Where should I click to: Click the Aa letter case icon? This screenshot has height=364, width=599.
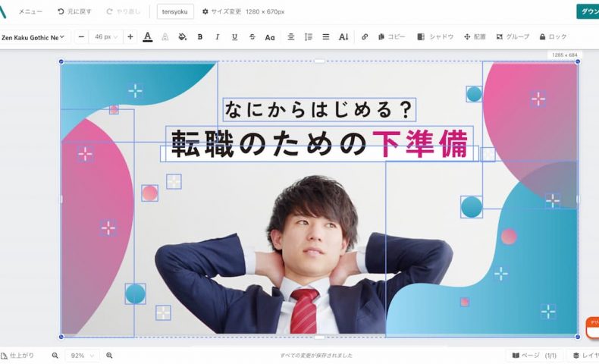tap(270, 37)
